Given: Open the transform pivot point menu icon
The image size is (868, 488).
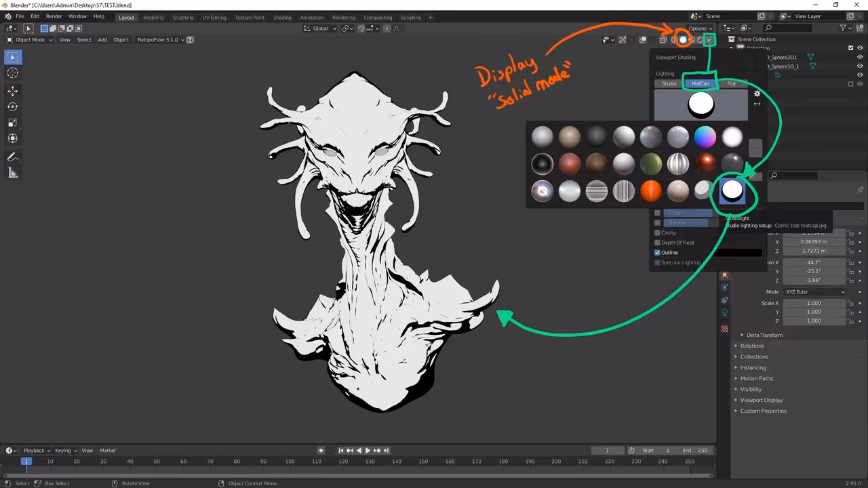Looking at the screenshot, I should pyautogui.click(x=347, y=28).
